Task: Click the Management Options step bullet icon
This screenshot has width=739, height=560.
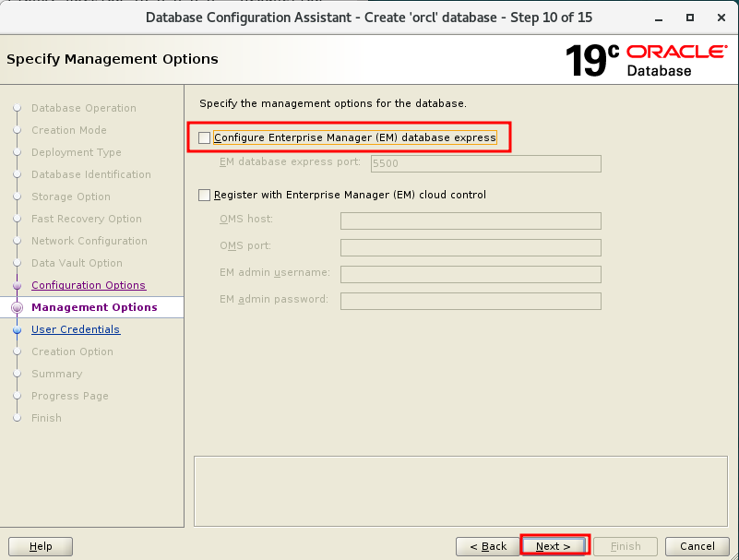Action: click(x=17, y=308)
